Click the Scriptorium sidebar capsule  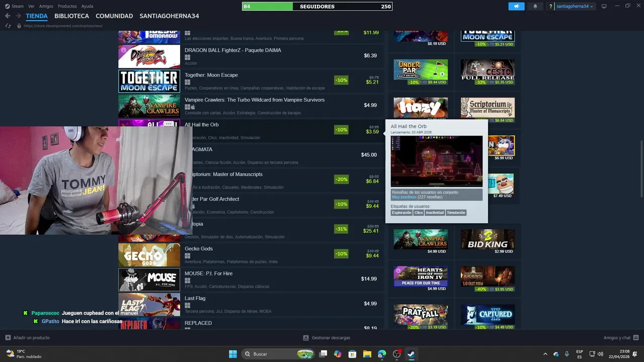(488, 108)
